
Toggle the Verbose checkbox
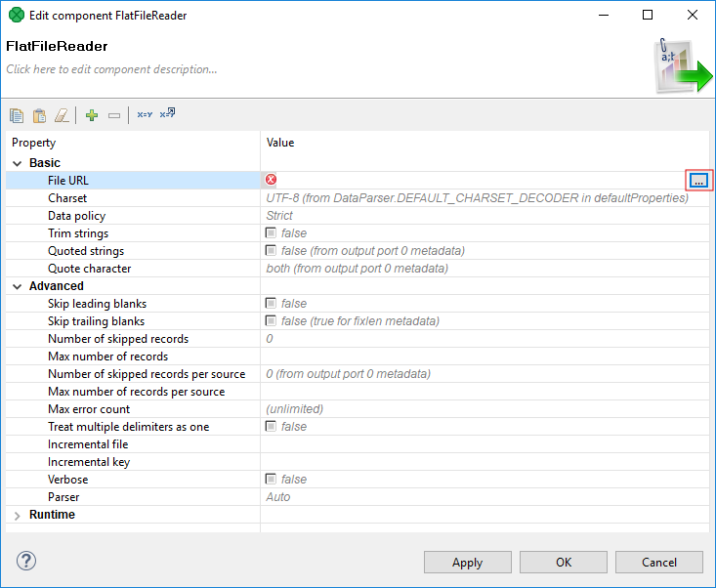pos(272,480)
